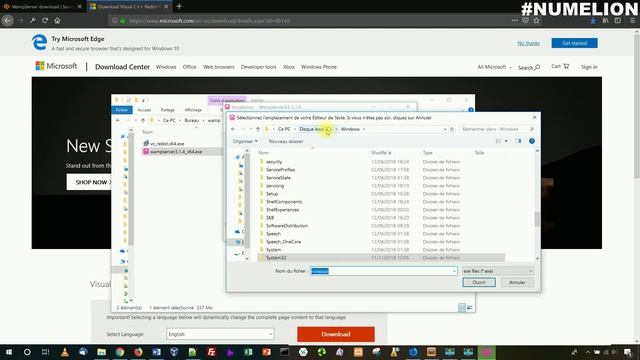Expand chevron after Windows in breadcrumb
This screenshot has width=640, height=360.
(x=364, y=129)
